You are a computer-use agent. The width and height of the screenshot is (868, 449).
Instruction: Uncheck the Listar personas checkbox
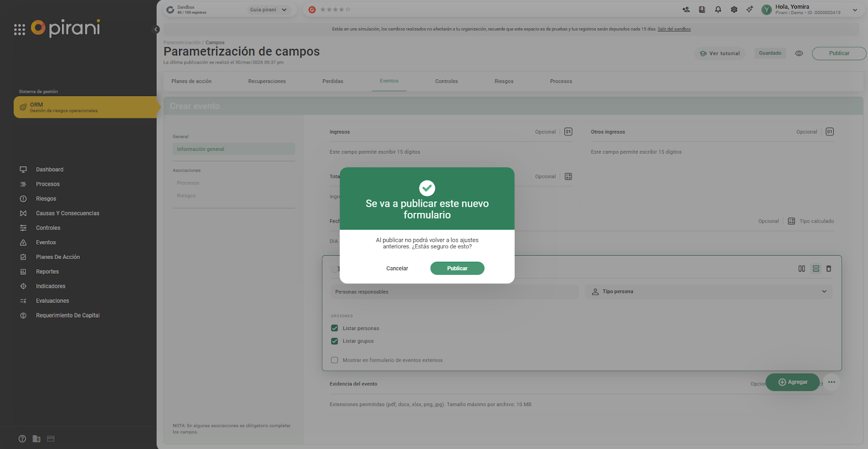tap(335, 328)
